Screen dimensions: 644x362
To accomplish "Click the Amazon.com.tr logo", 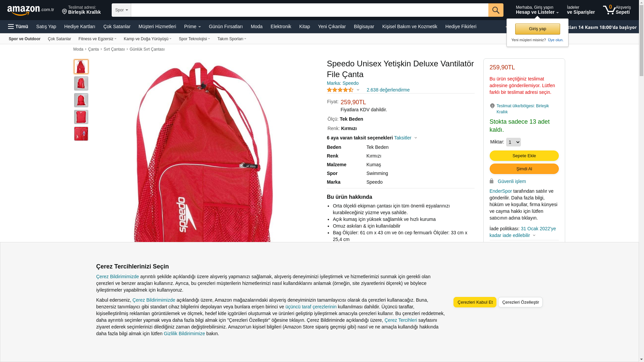I will (x=31, y=10).
